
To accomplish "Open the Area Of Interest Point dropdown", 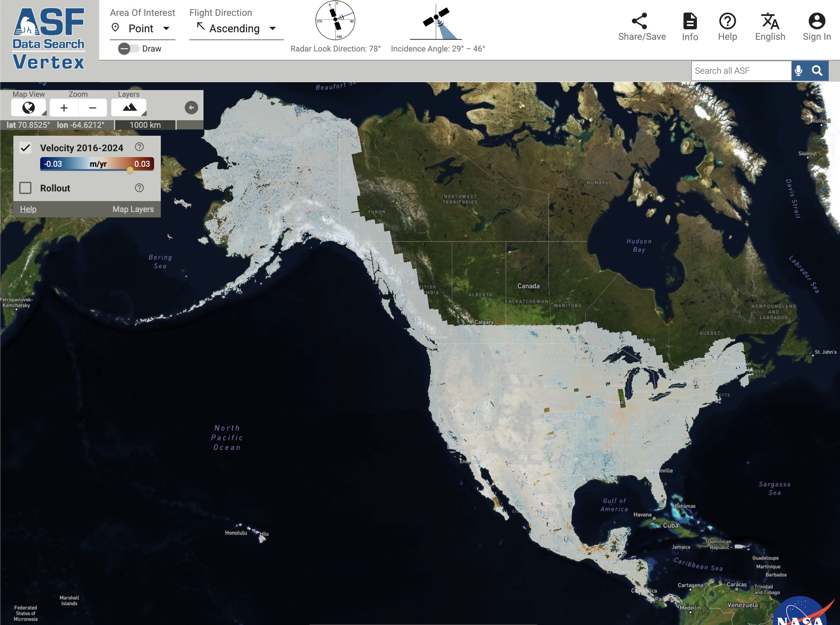I will click(142, 28).
